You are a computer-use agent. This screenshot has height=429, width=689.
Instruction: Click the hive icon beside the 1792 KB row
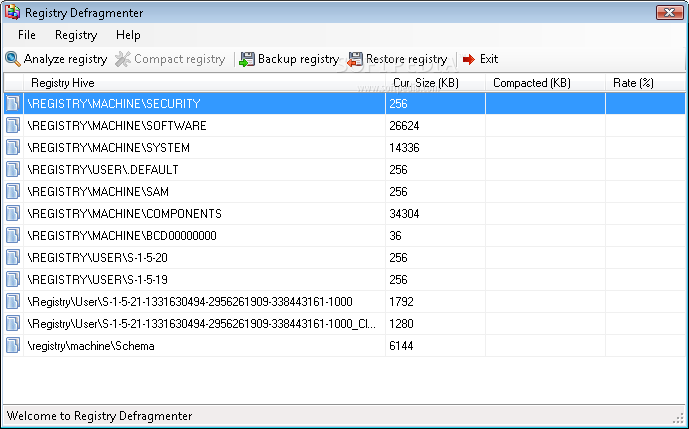point(13,301)
